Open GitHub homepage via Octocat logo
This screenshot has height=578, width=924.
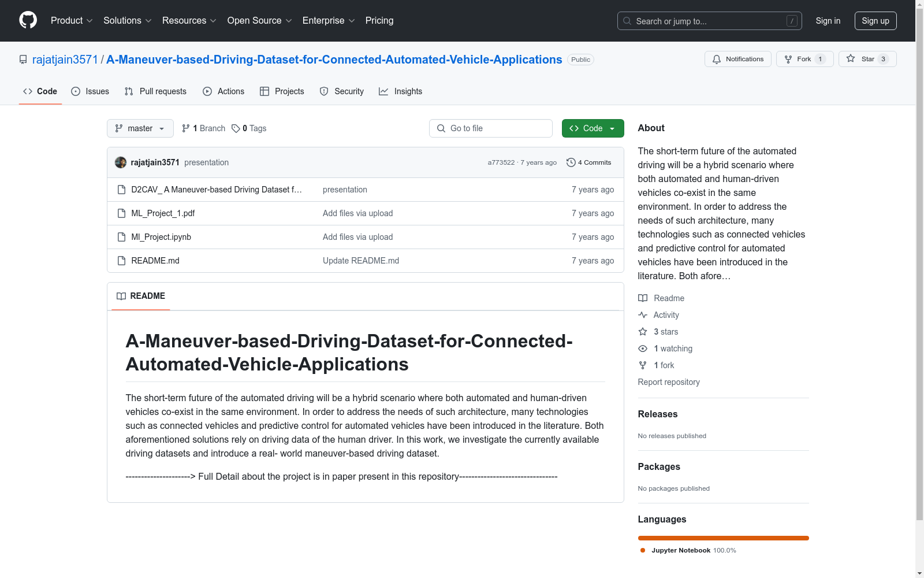click(28, 20)
